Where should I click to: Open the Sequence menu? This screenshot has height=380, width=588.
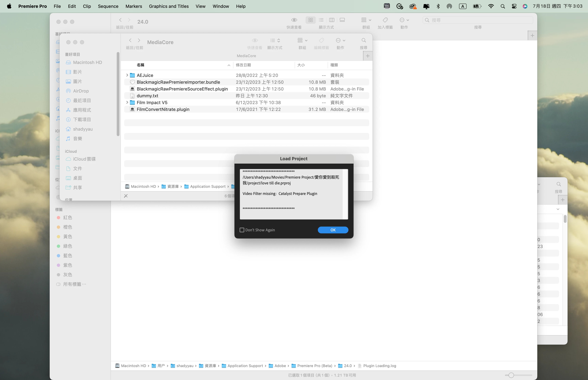108,6
